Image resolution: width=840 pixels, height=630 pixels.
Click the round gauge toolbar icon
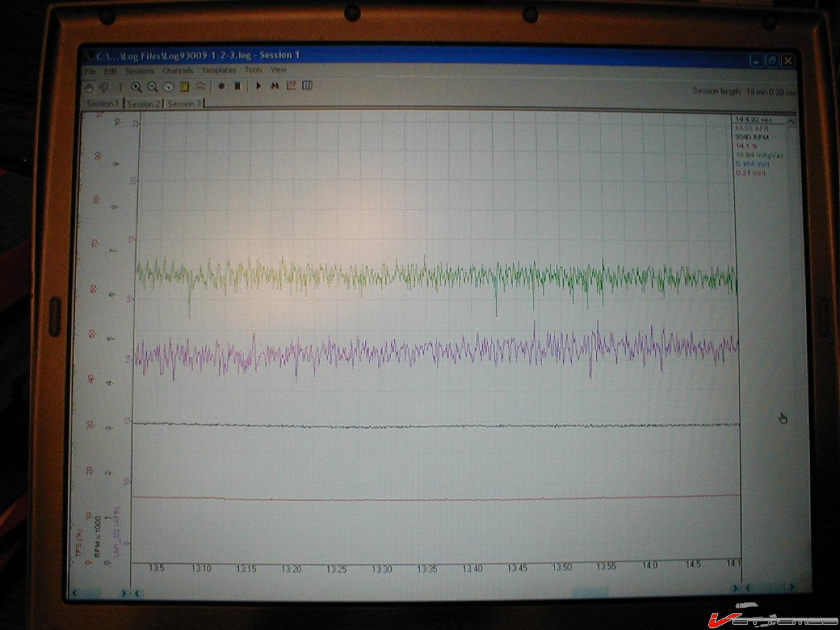coord(169,87)
